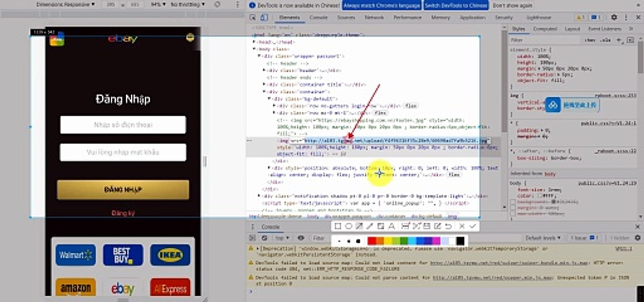Viewport: 644px width, 302px height.
Task: Click the save screenshot floppy icon
Action: 427,226
